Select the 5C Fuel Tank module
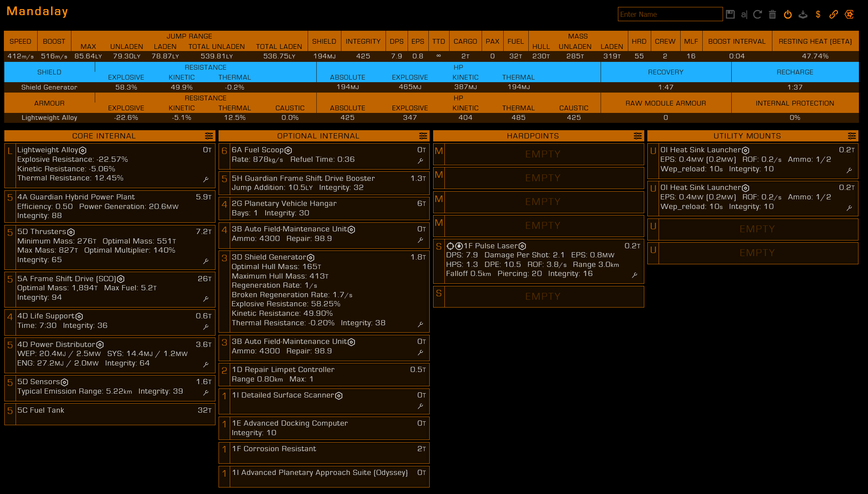Screen dimensions: 868x494 [x=110, y=414]
